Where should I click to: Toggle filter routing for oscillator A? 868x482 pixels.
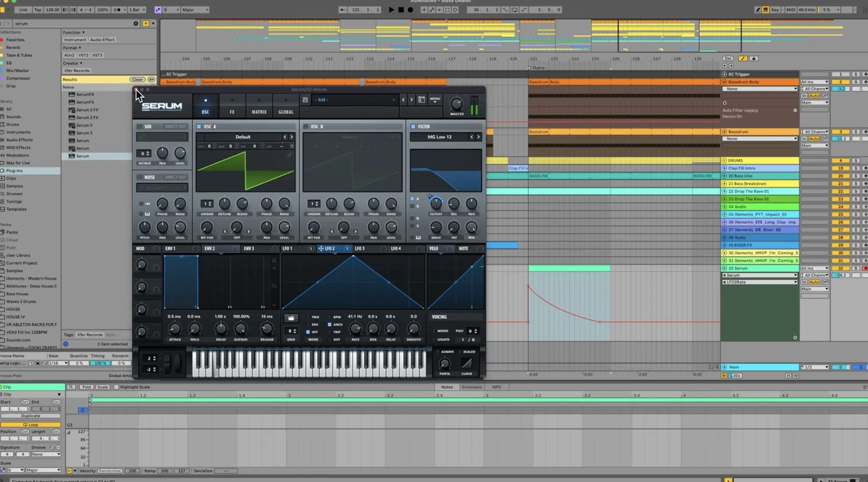coord(412,198)
